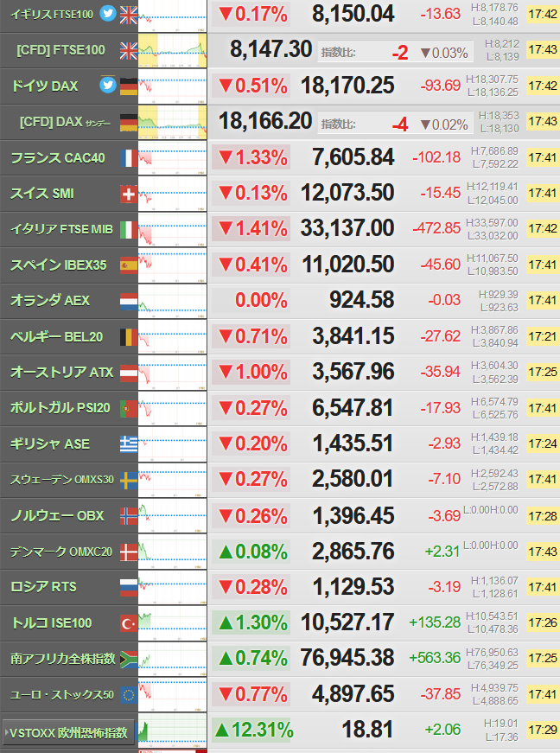The height and width of the screenshot is (753, 560).
Task: Open the VSTOXX 欧州恐怖指数 button
Action: click(x=68, y=733)
